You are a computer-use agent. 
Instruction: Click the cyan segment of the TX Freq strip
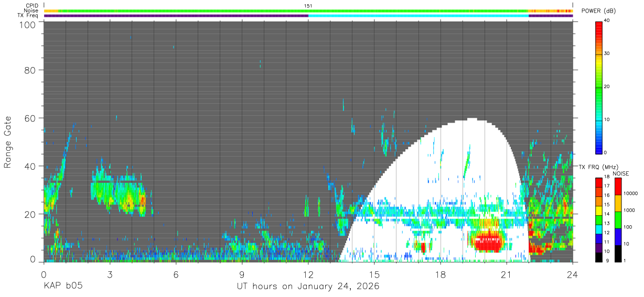[418, 16]
